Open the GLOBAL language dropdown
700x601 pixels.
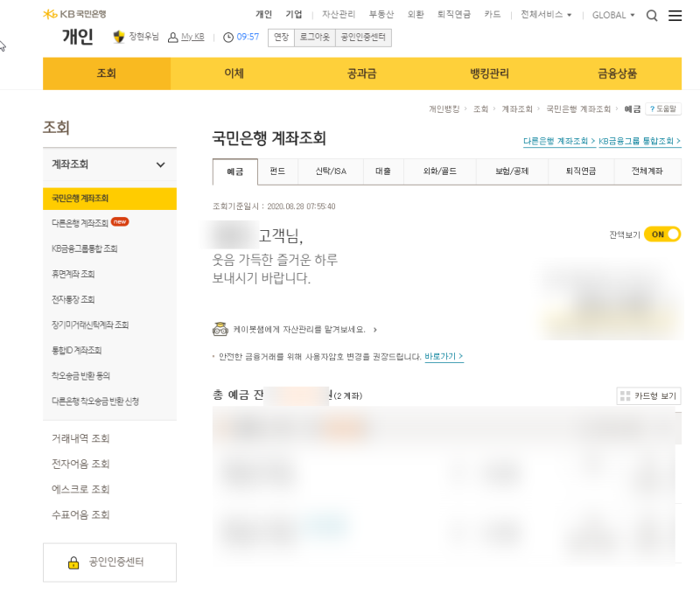pos(613,15)
